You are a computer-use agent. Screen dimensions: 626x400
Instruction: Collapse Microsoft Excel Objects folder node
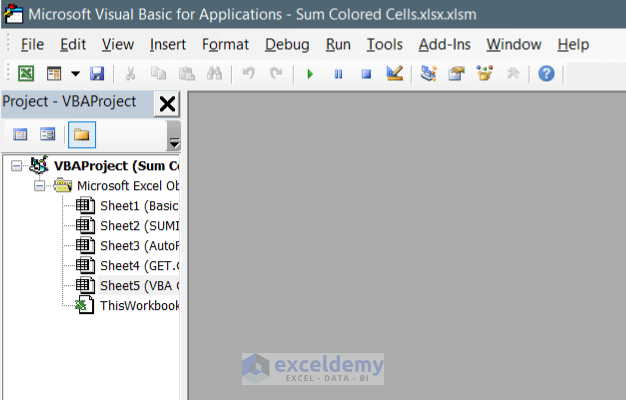pyautogui.click(x=39, y=186)
